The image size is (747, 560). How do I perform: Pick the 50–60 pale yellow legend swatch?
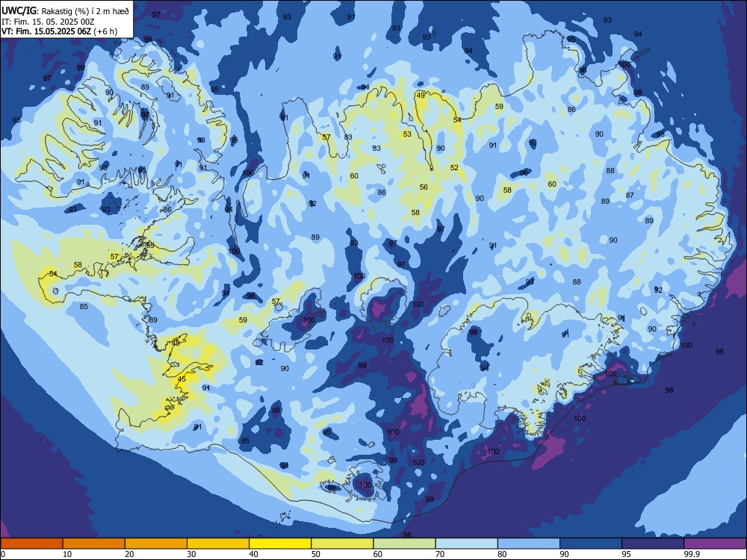point(342,544)
